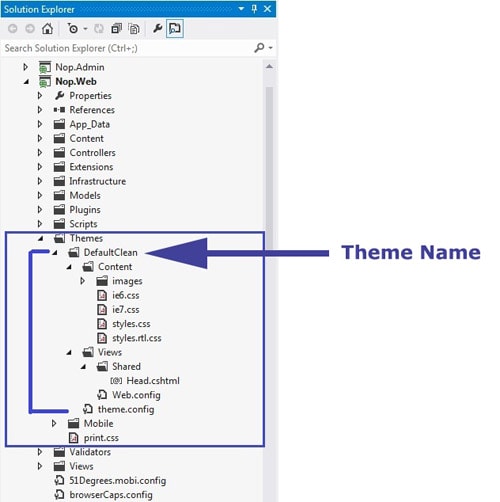This screenshot has height=502, width=500.
Task: Expand the Properties node
Action: (40, 96)
